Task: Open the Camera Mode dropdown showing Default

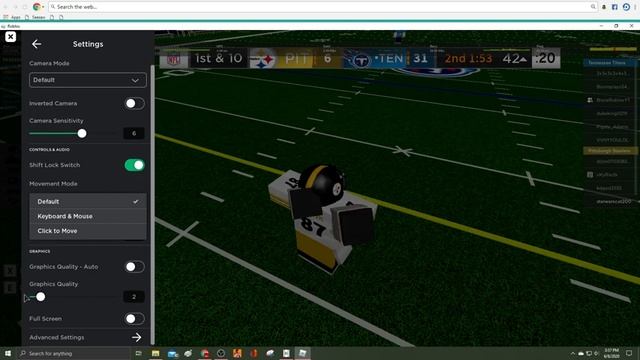Action: (87, 80)
